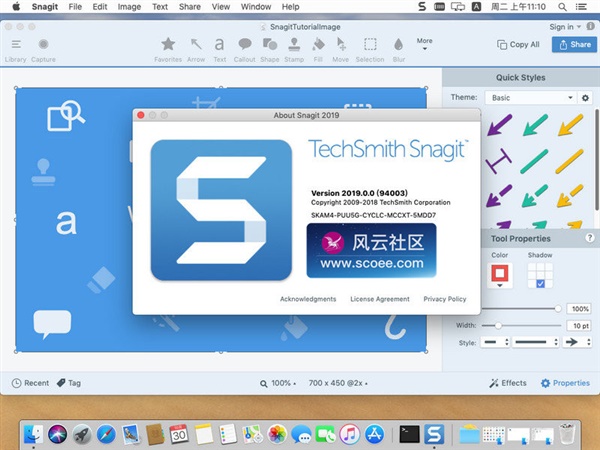Click the opacity 100% field
This screenshot has height=450, width=600.
click(x=579, y=309)
